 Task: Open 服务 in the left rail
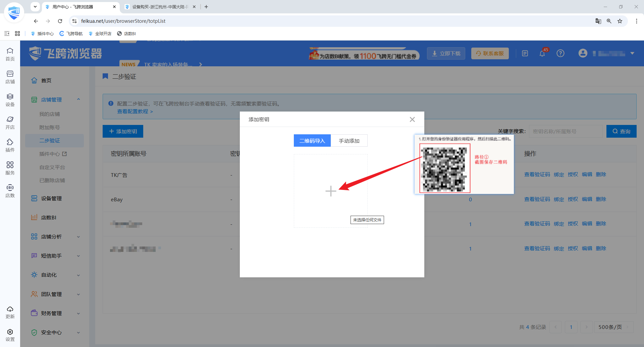click(x=10, y=168)
